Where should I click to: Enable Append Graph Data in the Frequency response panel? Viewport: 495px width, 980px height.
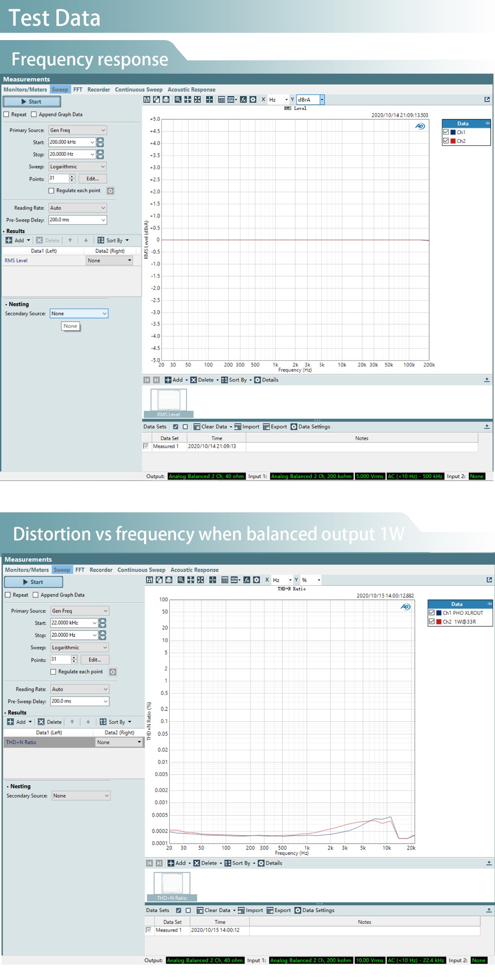[x=34, y=114]
